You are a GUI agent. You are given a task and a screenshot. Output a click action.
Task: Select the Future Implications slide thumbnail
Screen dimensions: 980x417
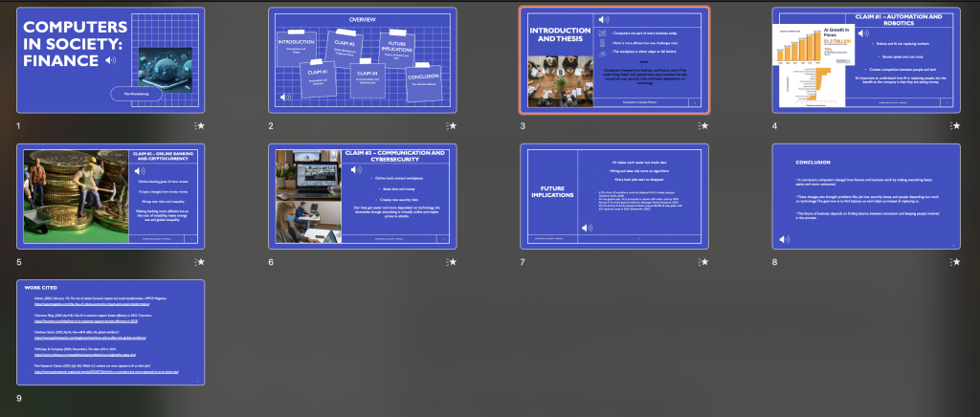[612, 196]
